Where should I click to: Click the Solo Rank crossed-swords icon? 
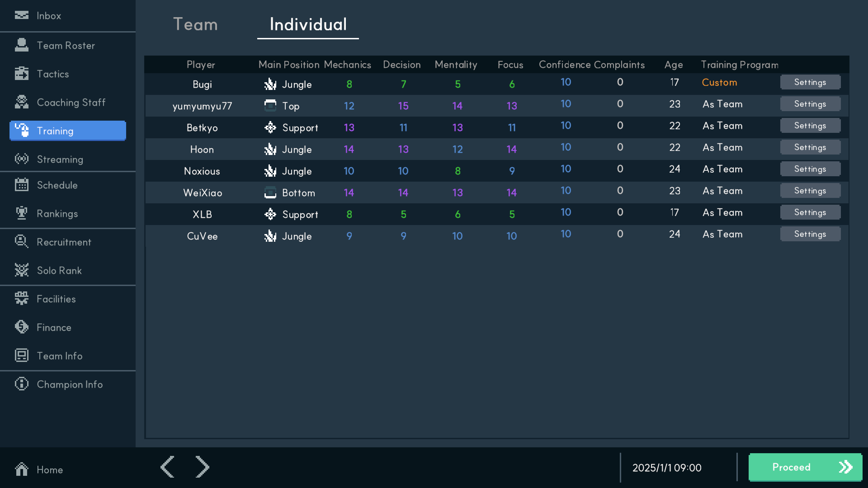tap(21, 270)
